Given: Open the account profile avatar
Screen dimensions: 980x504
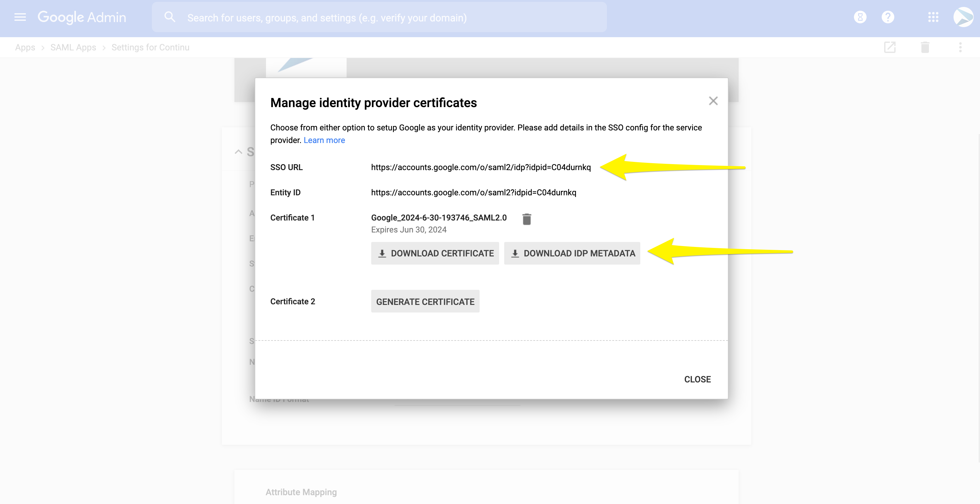Looking at the screenshot, I should coord(963,17).
